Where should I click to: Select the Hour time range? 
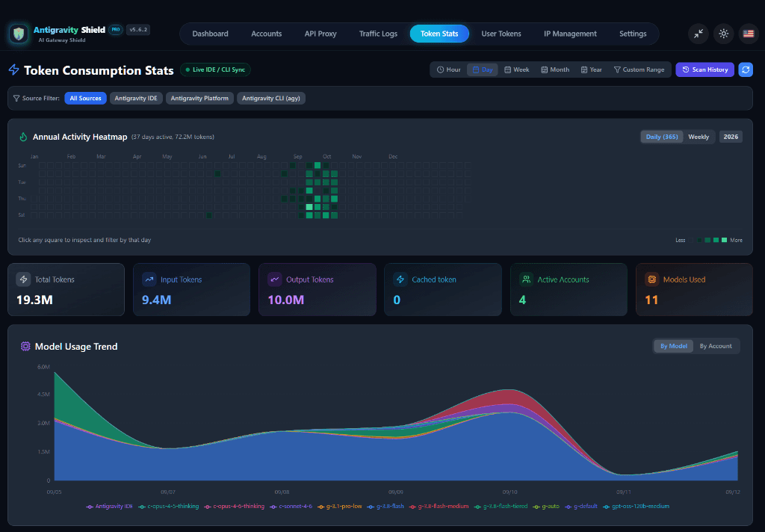pyautogui.click(x=448, y=69)
